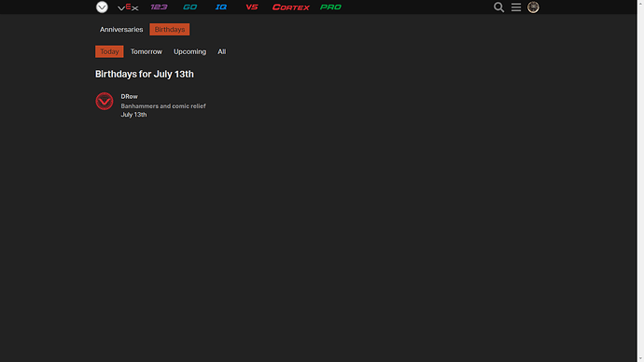Screen dimensions: 644x362
Task: Show All birthdays filter
Action: point(222,51)
